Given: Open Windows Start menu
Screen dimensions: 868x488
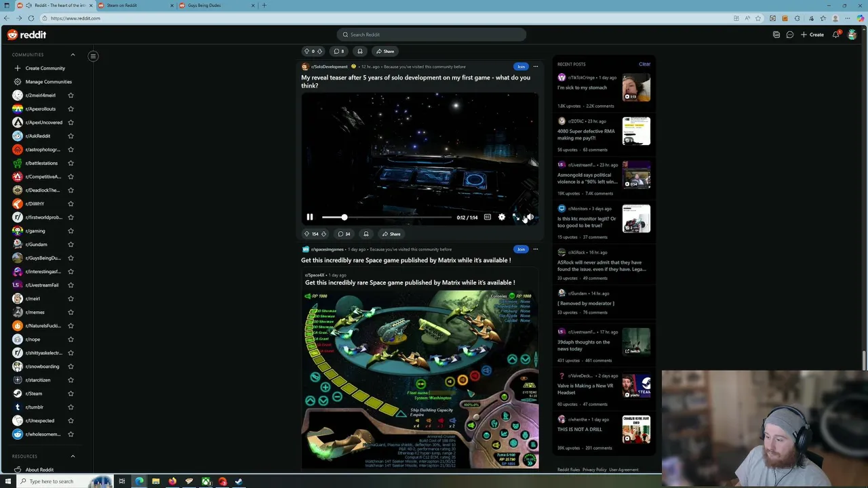Looking at the screenshot, I should 8,481.
